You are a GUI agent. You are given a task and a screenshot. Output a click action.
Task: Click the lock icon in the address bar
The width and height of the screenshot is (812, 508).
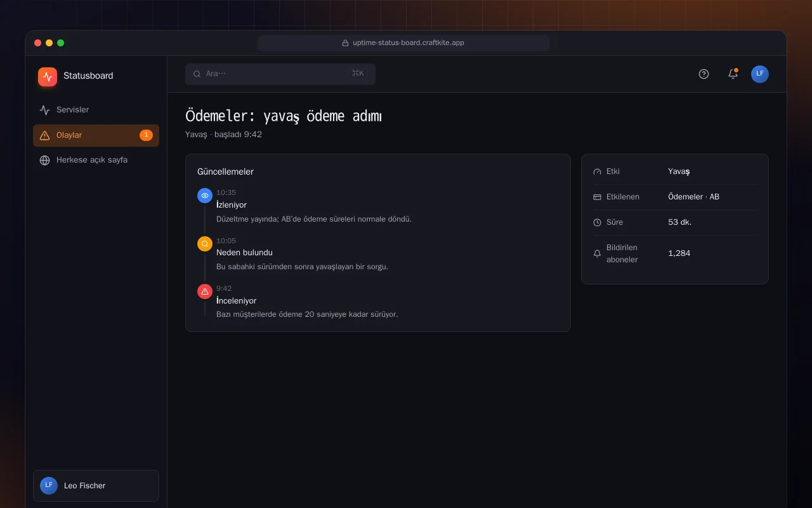click(x=346, y=43)
